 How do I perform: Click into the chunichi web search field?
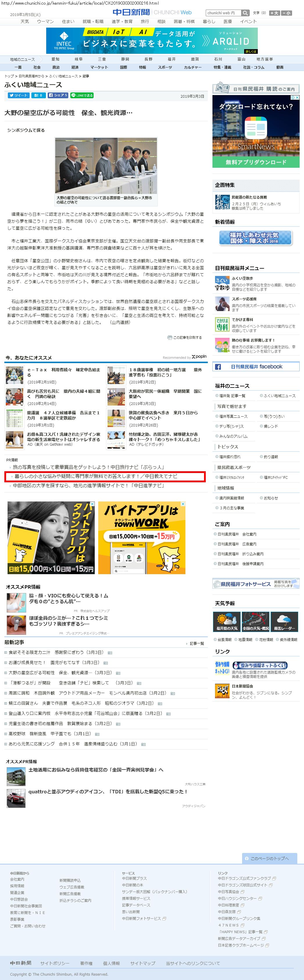coord(223,13)
